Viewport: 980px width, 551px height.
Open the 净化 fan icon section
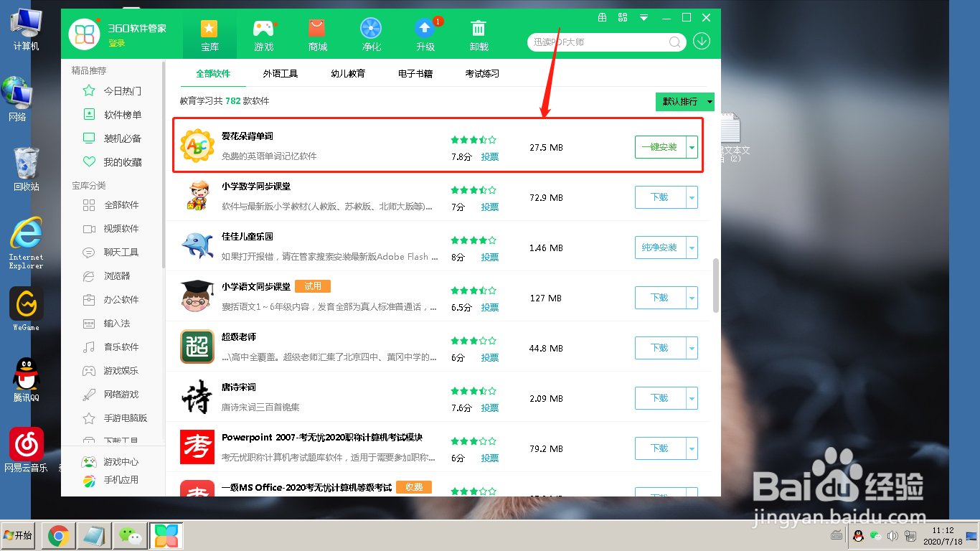(371, 34)
